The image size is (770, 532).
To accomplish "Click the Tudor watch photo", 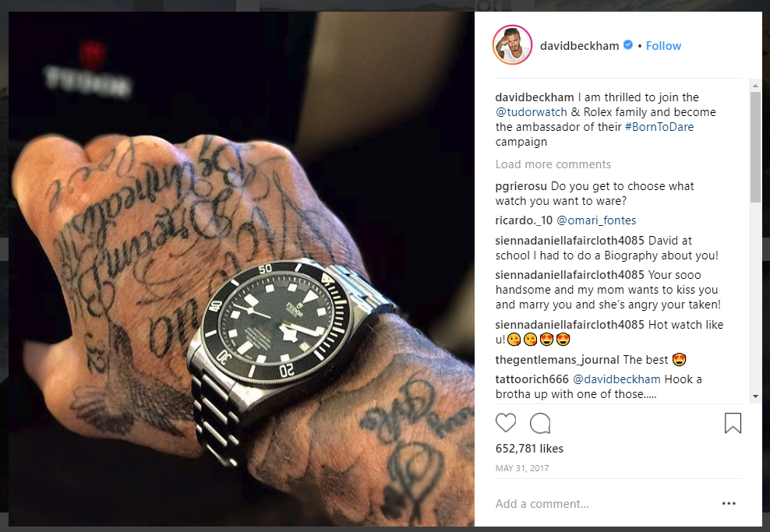I will 242,269.
